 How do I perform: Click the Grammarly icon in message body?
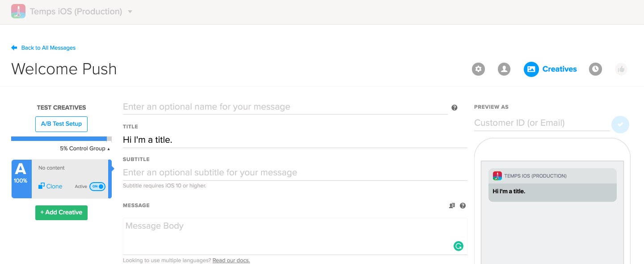pyautogui.click(x=459, y=246)
